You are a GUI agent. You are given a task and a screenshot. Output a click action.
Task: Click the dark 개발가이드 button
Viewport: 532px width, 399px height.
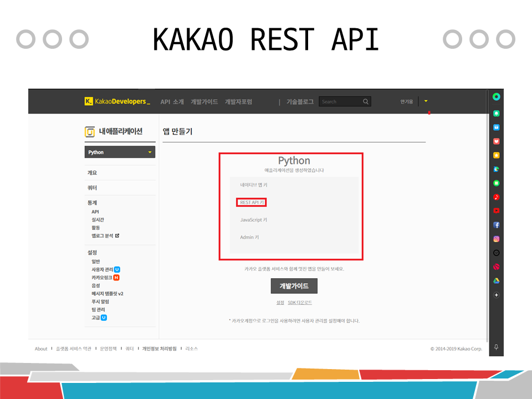tap(294, 286)
